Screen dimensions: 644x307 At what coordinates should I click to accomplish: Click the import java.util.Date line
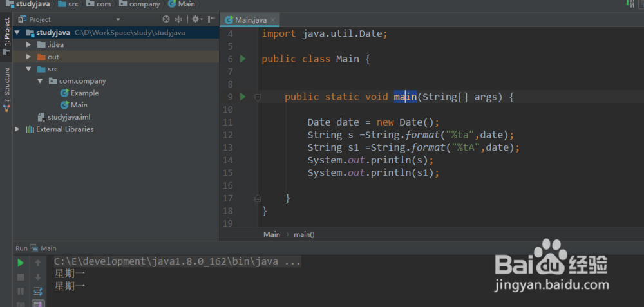pos(325,33)
